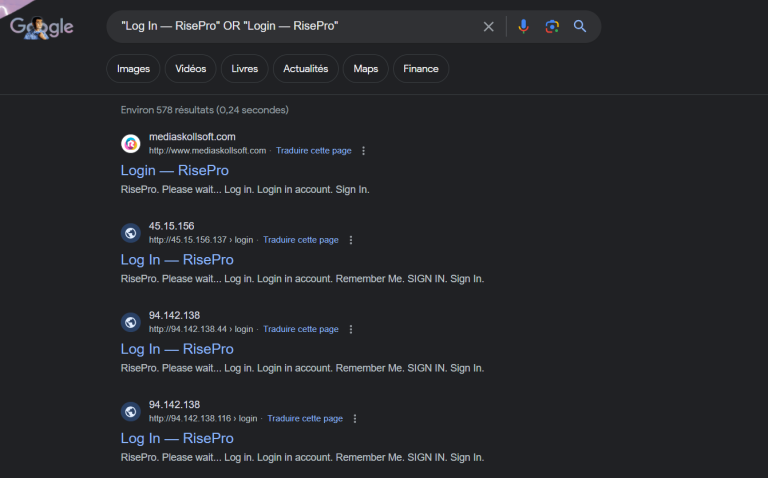Click the globe favicon for 94.142.138.116 result

click(x=130, y=411)
